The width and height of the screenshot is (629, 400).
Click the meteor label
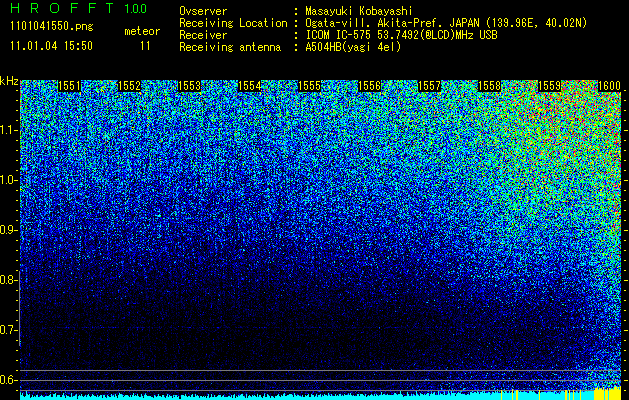[142, 31]
